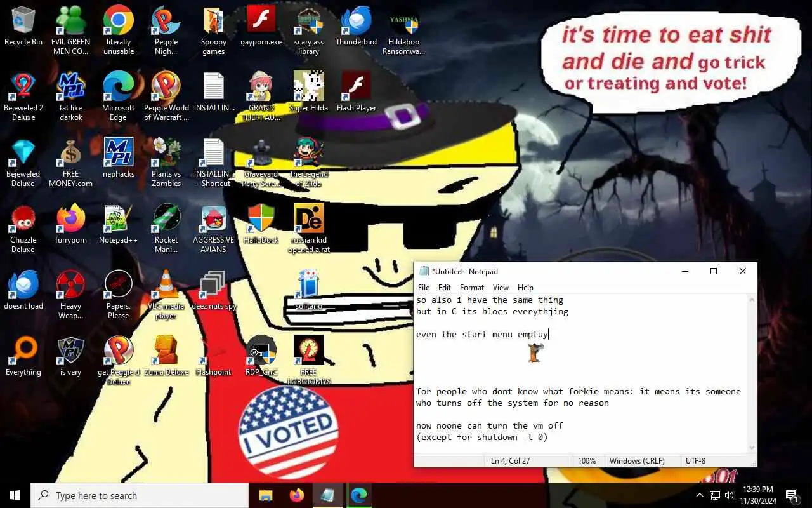Open the Recycle Bin desktop icon
This screenshot has height=508, width=812.
tap(23, 27)
